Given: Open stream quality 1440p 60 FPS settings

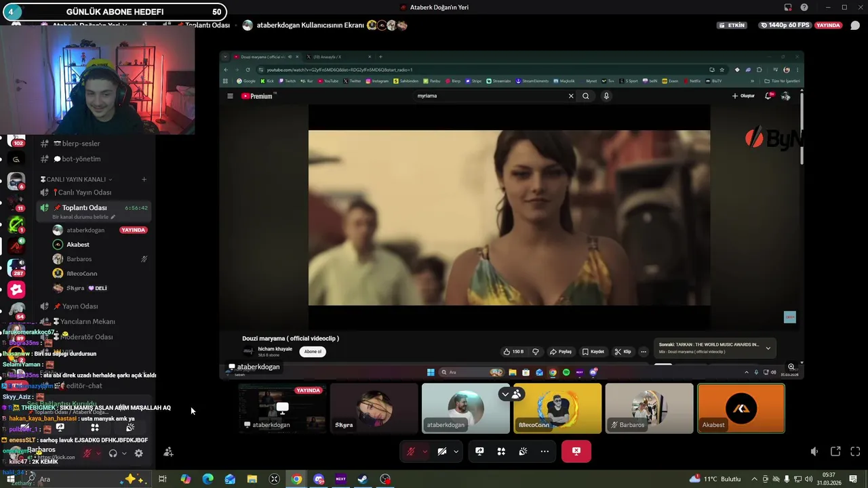Looking at the screenshot, I should pos(785,25).
